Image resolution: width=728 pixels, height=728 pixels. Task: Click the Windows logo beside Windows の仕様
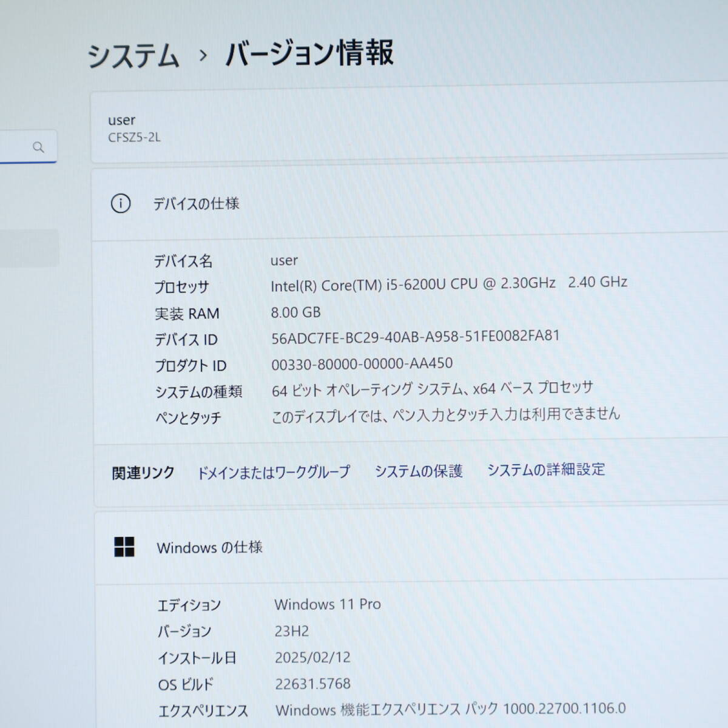point(124,547)
